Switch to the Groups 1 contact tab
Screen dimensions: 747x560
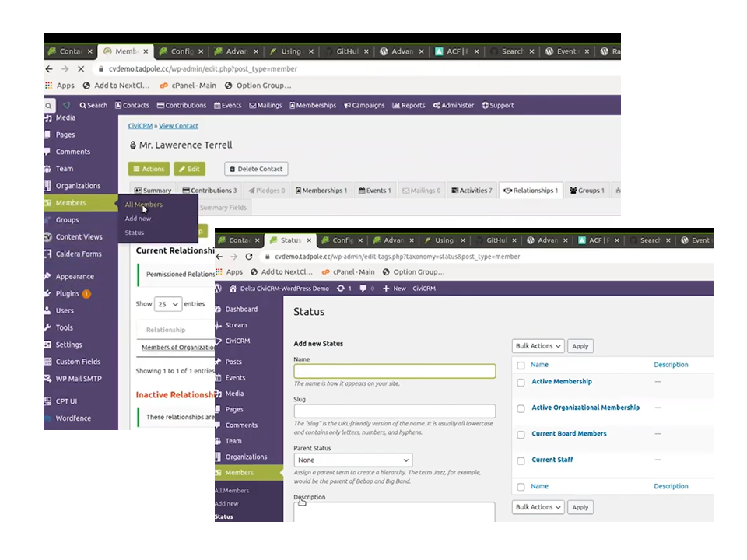[587, 191]
